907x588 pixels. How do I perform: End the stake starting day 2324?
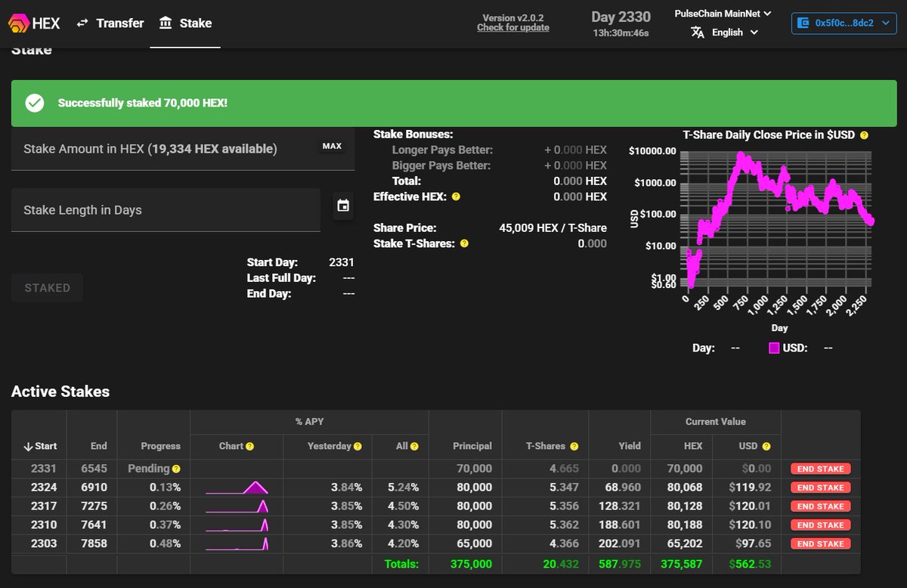820,487
